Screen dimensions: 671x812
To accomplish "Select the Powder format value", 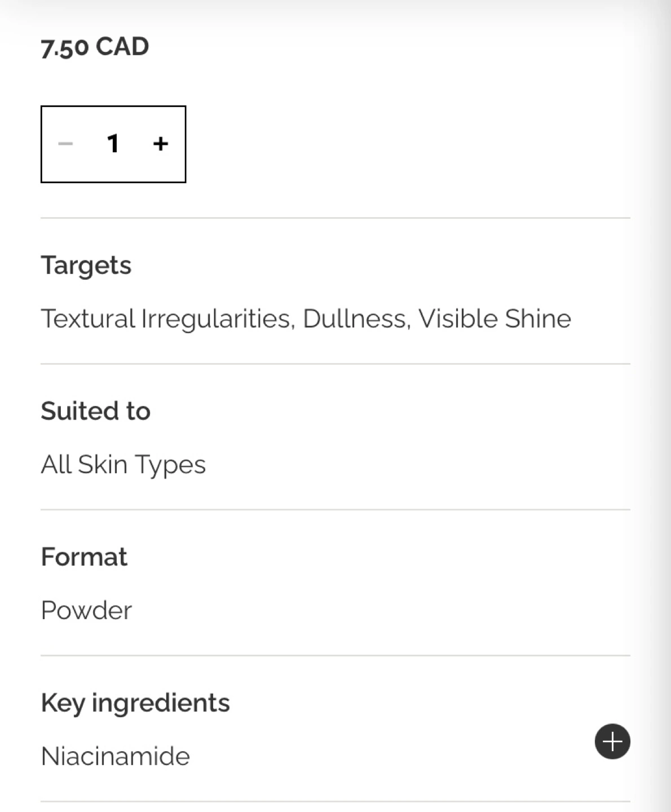I will pos(86,610).
